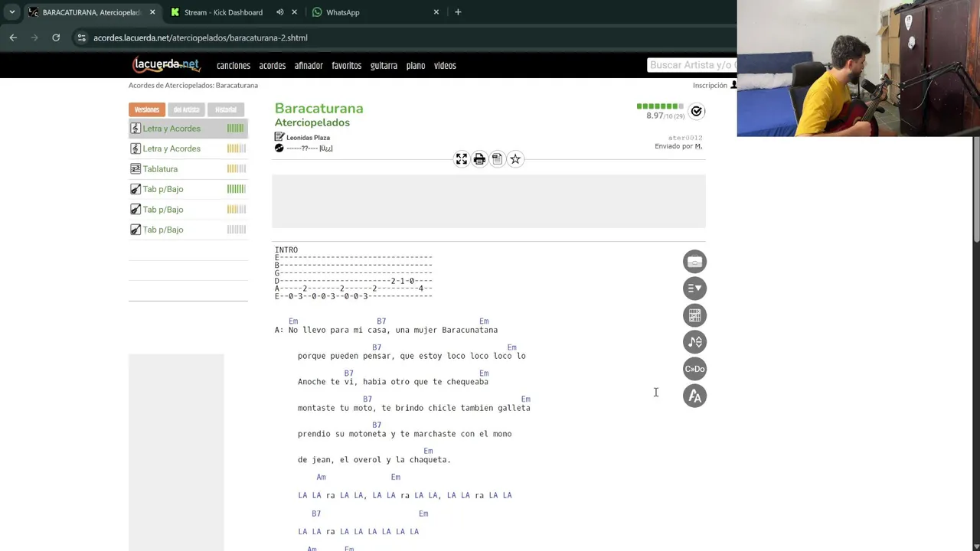Click the pencil-note icon beside Leonidas Plaza

279,137
